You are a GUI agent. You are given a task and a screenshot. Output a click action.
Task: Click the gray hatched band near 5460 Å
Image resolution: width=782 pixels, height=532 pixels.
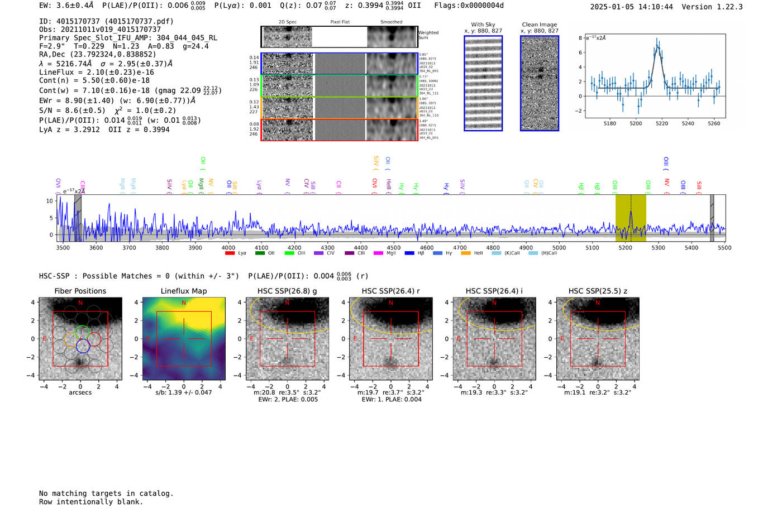pyautogui.click(x=712, y=218)
